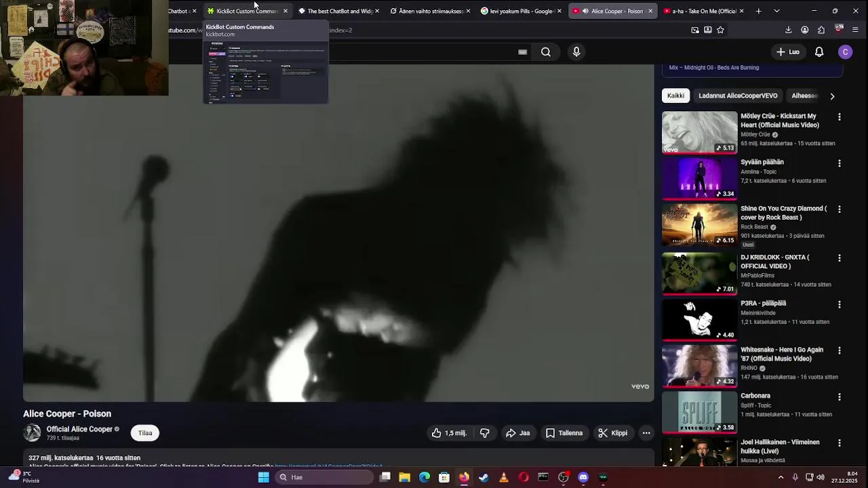Select the Kaikki filter chip

click(x=675, y=96)
